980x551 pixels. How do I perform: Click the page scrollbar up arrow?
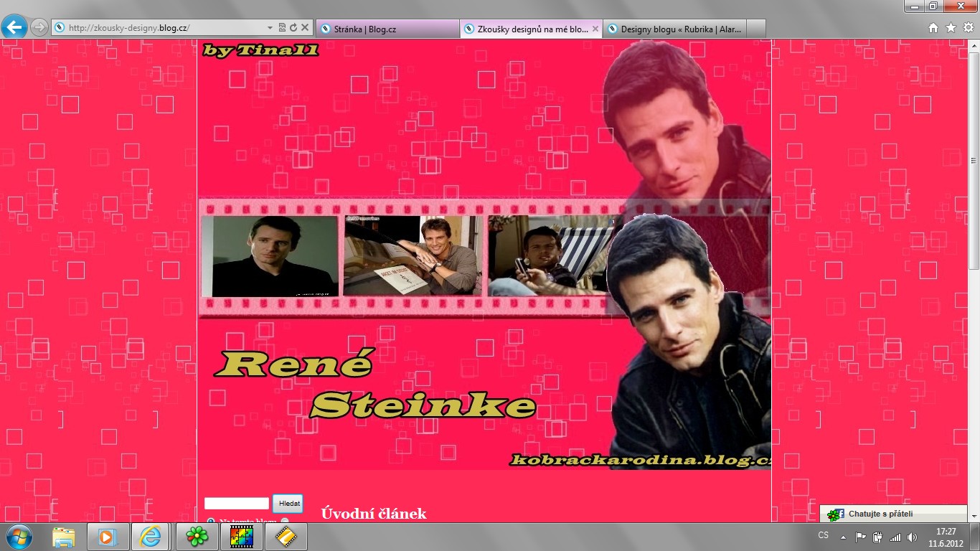click(974, 45)
